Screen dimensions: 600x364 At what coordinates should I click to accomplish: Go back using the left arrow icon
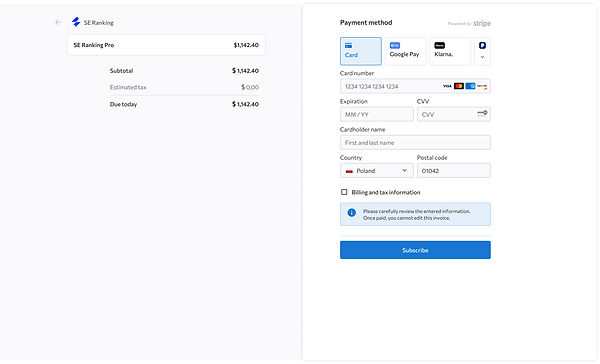click(58, 22)
